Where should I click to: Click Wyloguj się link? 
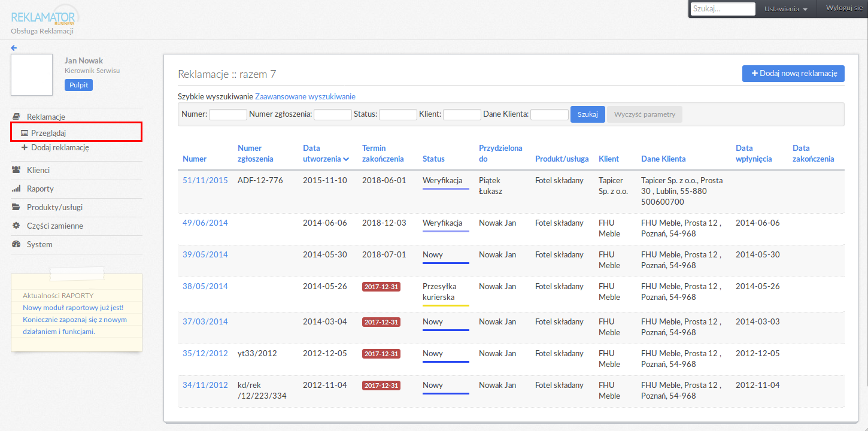844,8
